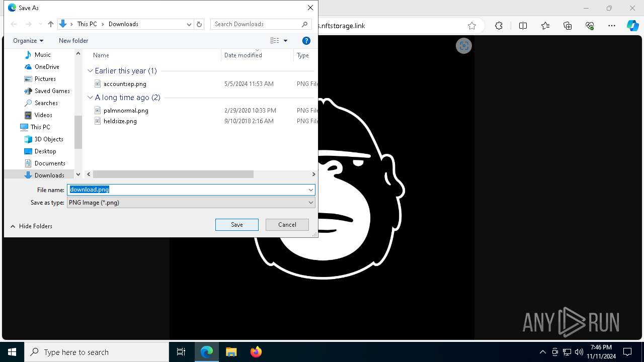Open Edge browser essentials heart icon
644x362 pixels.
click(x=590, y=26)
